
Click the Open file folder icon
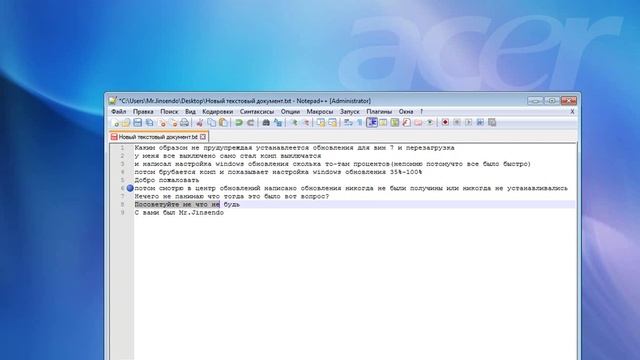[126, 122]
